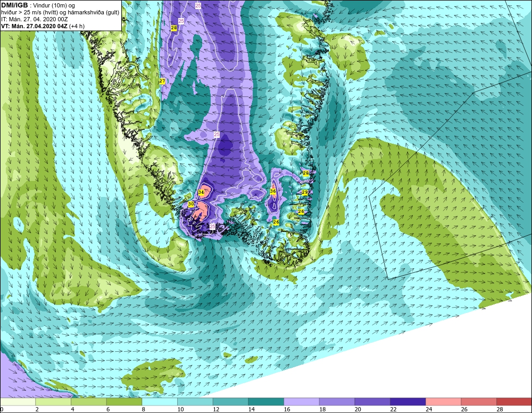Pick the 22–24 m/s dark indigo legend swatch
Image resolution: width=532 pixels, height=413 pixels.
click(408, 402)
